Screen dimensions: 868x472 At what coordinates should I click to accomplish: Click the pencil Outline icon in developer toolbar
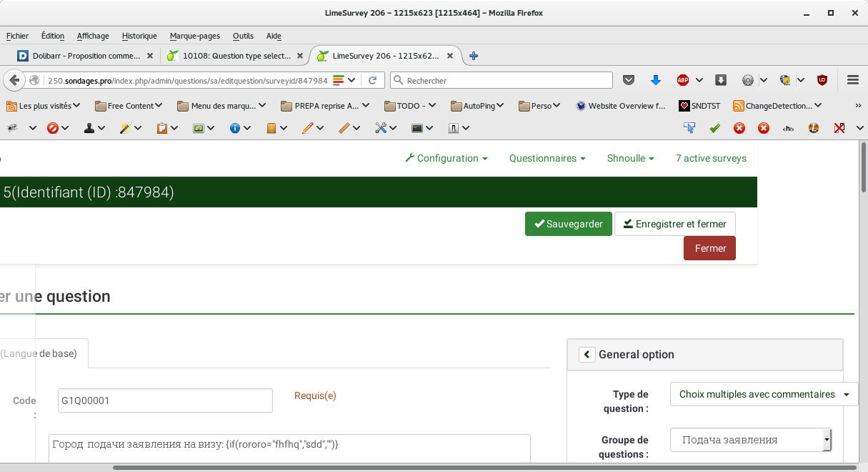point(308,128)
